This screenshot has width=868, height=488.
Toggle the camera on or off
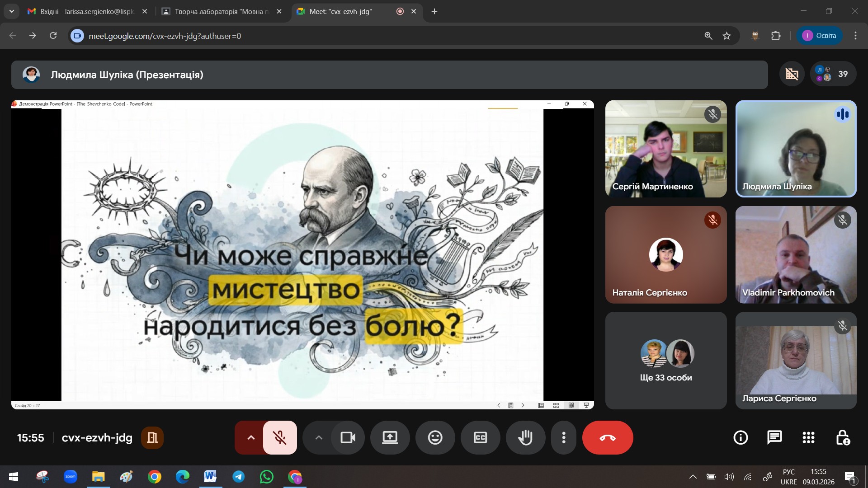point(348,437)
